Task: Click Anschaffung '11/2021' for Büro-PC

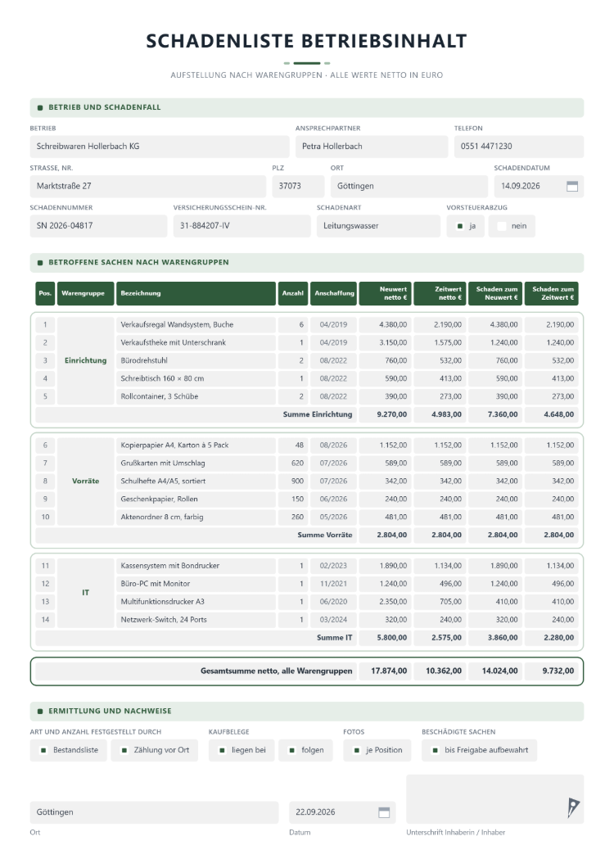Action: pyautogui.click(x=334, y=584)
